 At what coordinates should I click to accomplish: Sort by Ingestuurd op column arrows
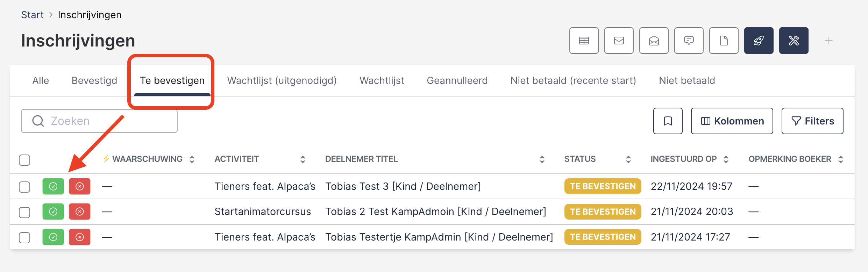click(x=726, y=159)
